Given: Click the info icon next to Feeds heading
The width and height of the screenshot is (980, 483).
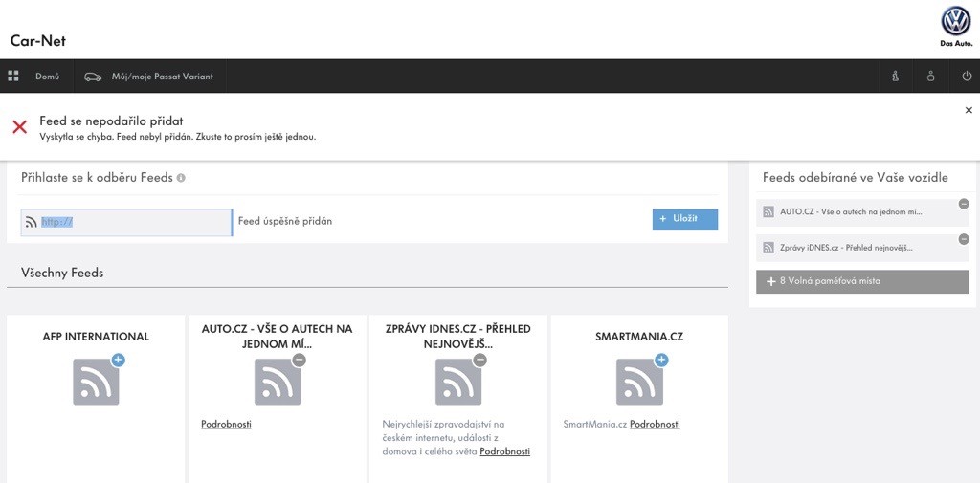Looking at the screenshot, I should pos(181,178).
